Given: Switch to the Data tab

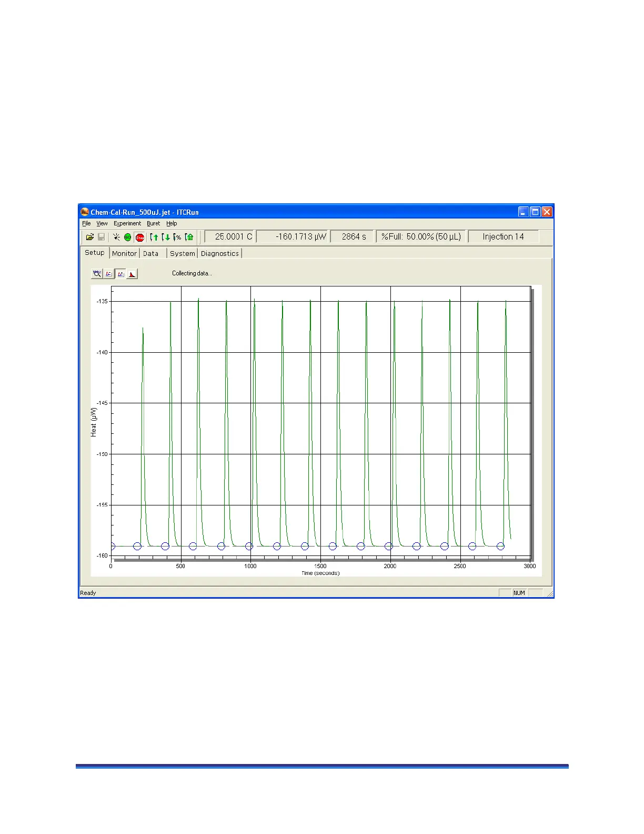Looking at the screenshot, I should point(151,254).
